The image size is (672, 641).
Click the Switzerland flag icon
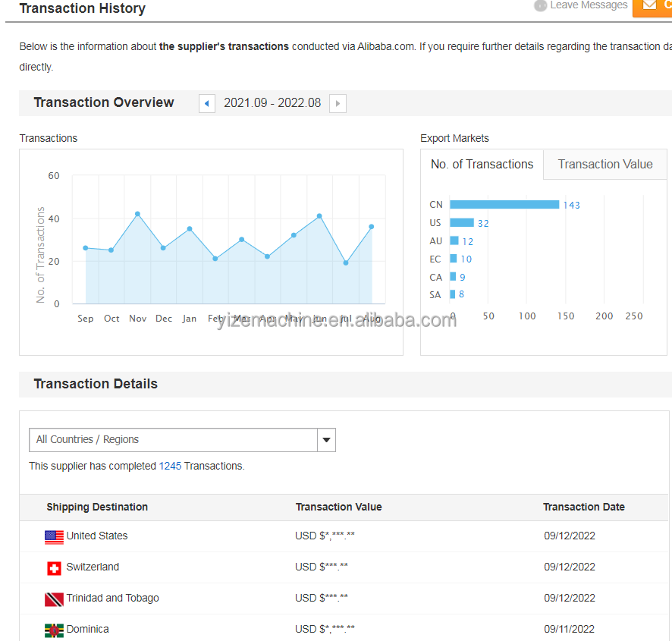54,568
